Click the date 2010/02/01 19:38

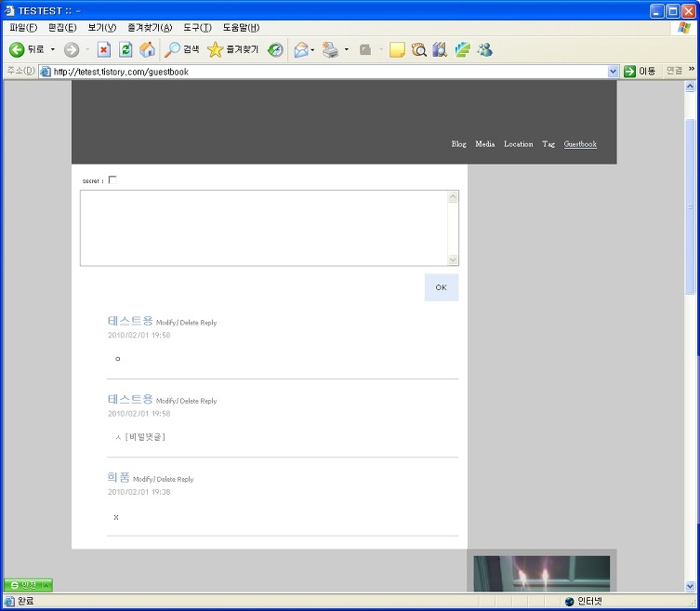[139, 492]
